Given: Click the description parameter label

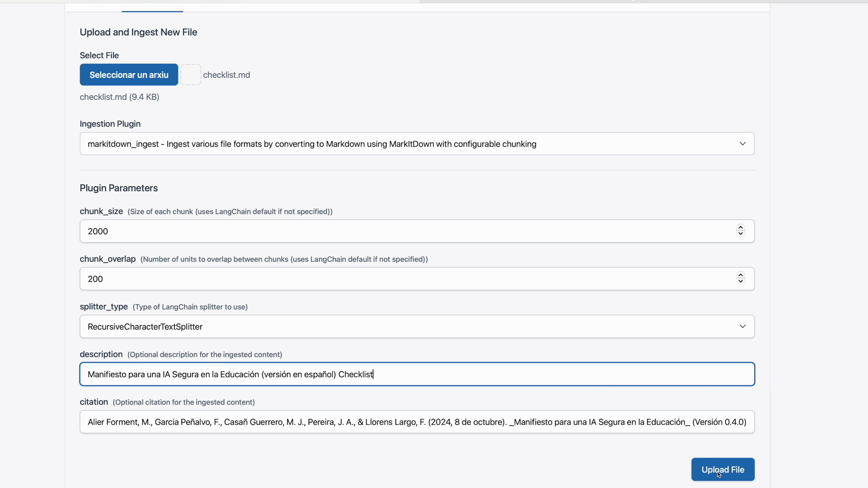Looking at the screenshot, I should coord(101,354).
